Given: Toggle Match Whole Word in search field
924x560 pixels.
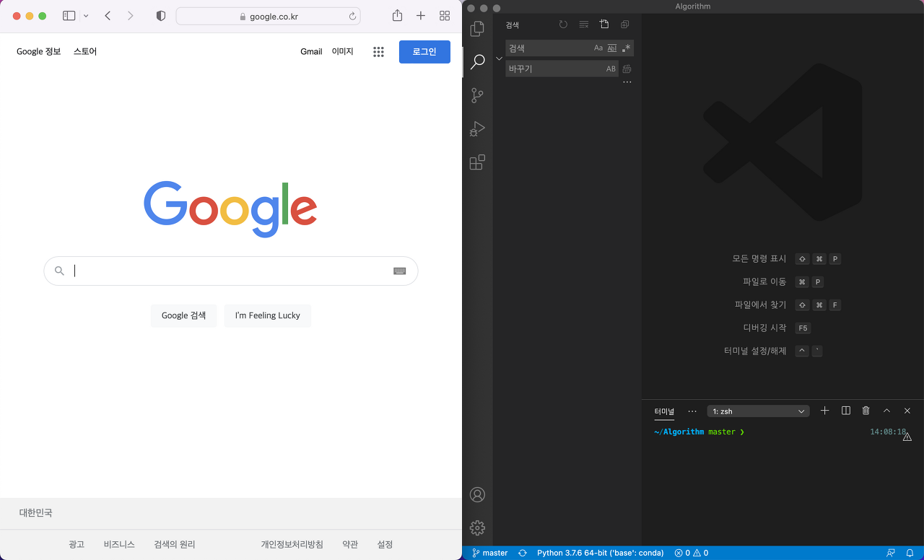Looking at the screenshot, I should (x=612, y=48).
